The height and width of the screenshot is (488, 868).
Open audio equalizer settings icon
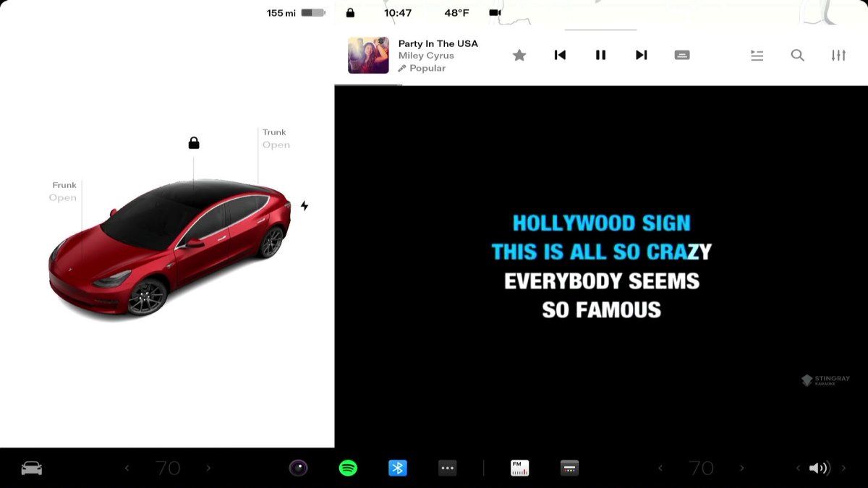(838, 55)
